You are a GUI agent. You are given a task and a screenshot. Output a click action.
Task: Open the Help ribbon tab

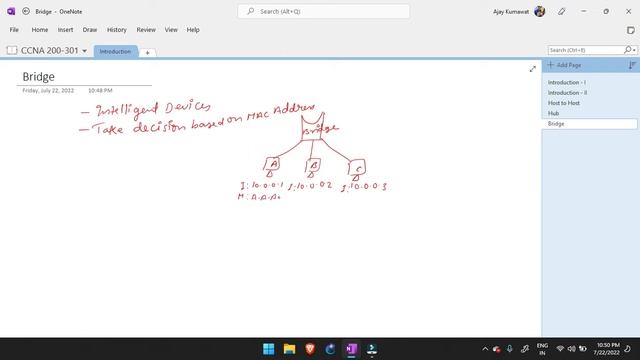193,30
